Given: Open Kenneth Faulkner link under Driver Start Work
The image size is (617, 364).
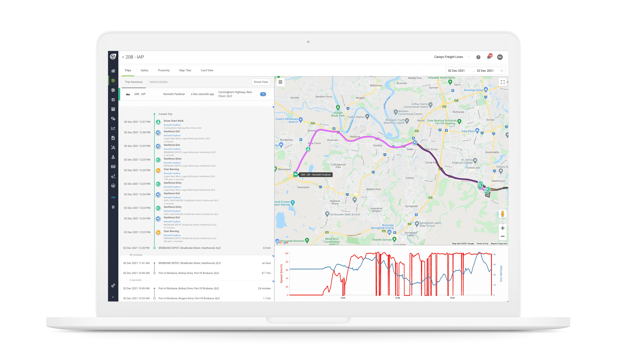Looking at the screenshot, I should click(172, 125).
